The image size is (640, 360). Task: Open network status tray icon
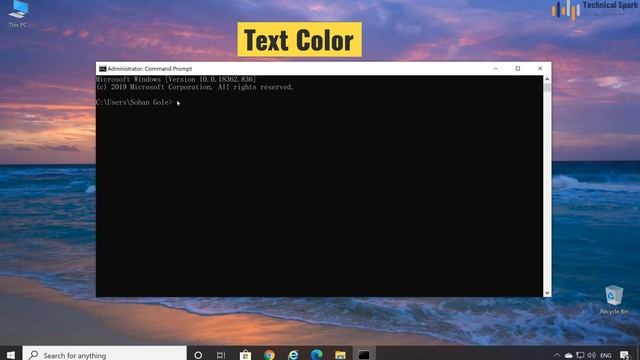[x=580, y=356]
